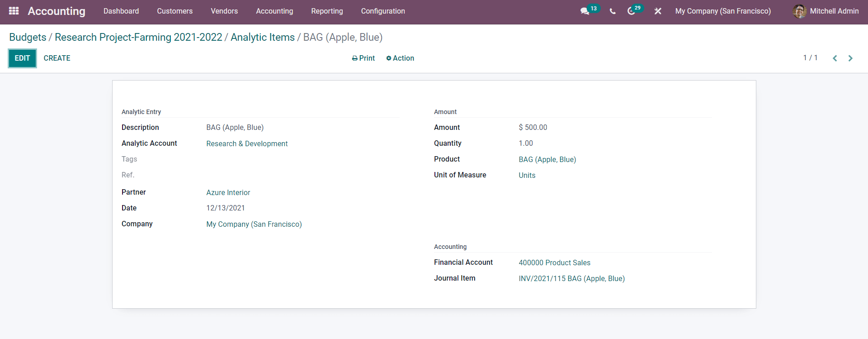This screenshot has width=868, height=339.
Task: Open the Units unit of measure link
Action: tap(527, 175)
